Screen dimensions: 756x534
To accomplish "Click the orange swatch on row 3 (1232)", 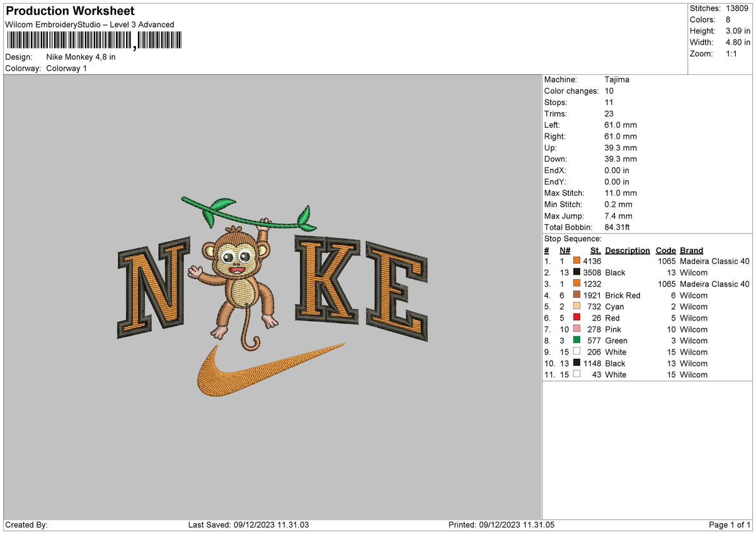I will coord(576,284).
